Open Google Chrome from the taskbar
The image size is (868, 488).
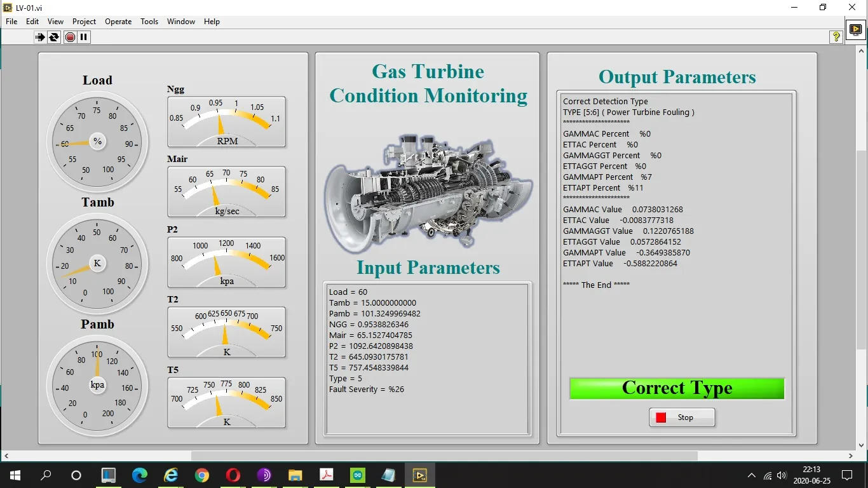202,475
